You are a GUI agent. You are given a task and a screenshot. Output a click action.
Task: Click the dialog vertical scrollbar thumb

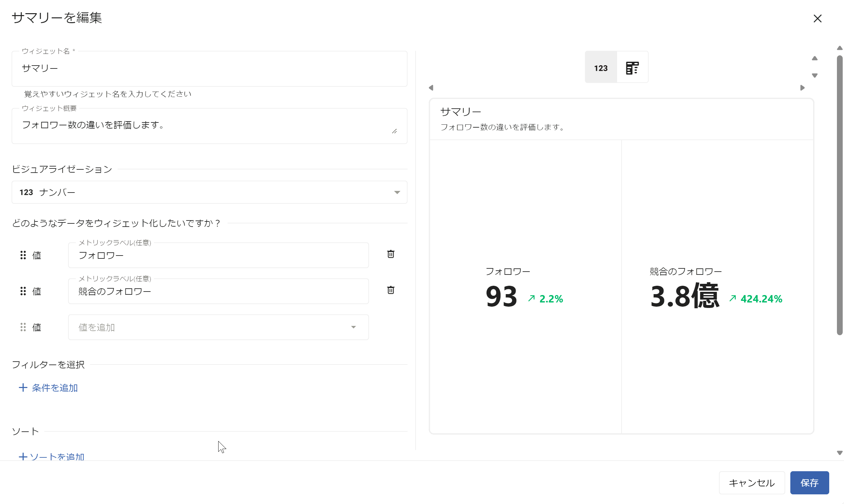(x=840, y=195)
